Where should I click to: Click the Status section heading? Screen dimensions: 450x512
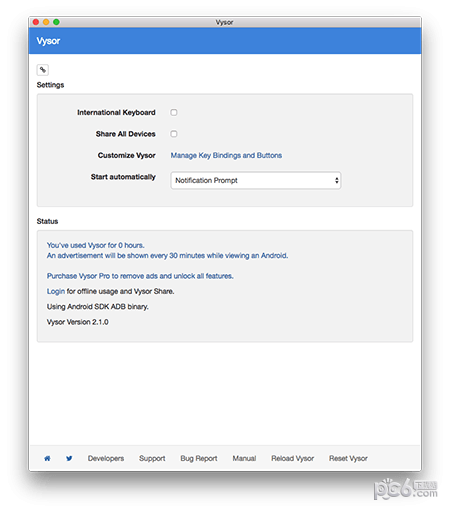pyautogui.click(x=47, y=221)
